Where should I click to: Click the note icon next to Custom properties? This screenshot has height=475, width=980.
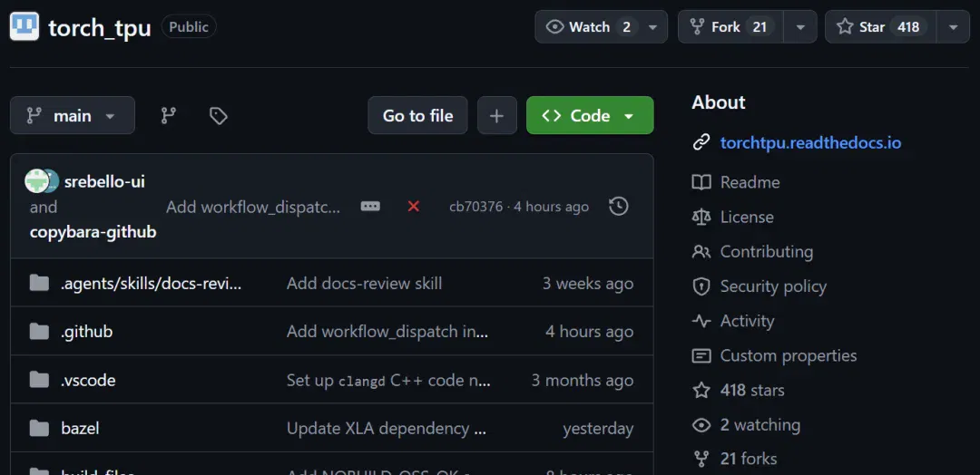click(x=701, y=355)
